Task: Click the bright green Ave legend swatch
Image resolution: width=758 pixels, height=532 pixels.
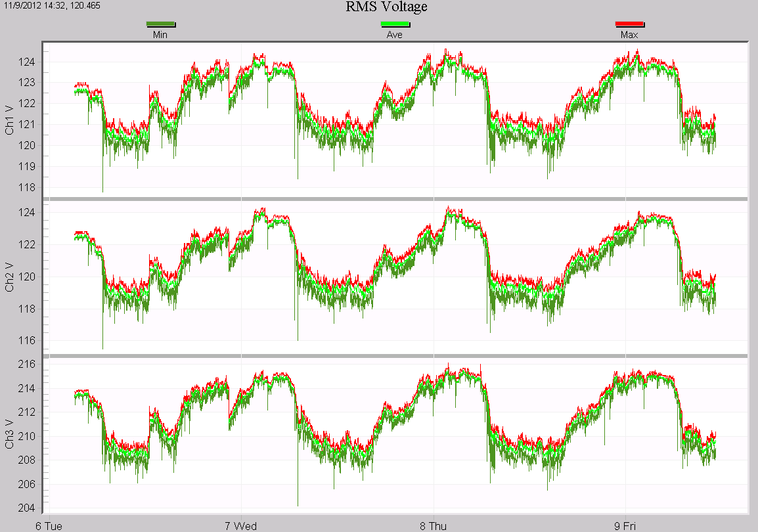Action: coord(395,25)
